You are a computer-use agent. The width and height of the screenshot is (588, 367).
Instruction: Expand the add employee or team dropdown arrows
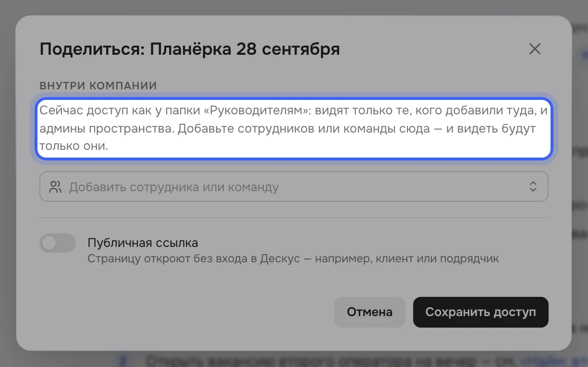tap(533, 187)
